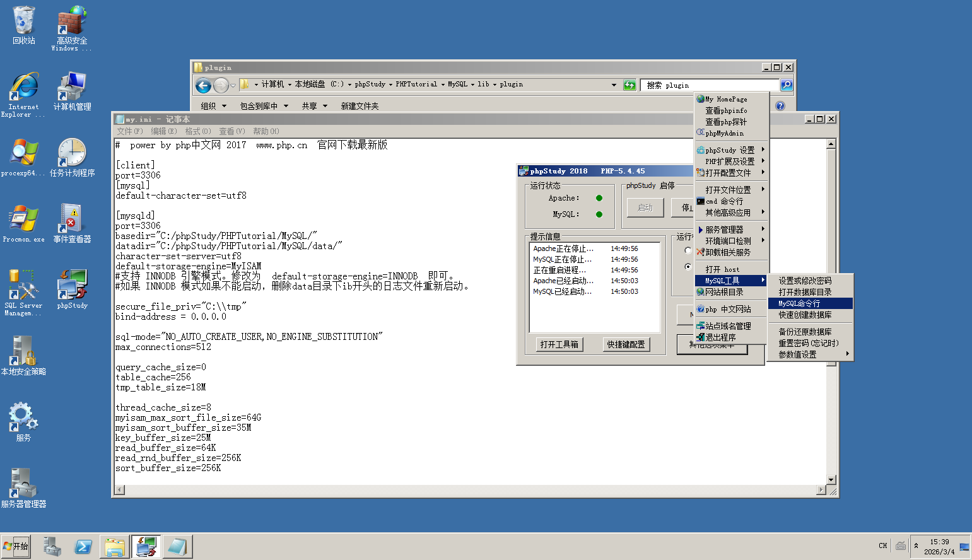The image size is (972, 560).
Task: Click the keyboard icon in system tray
Action: click(x=901, y=546)
